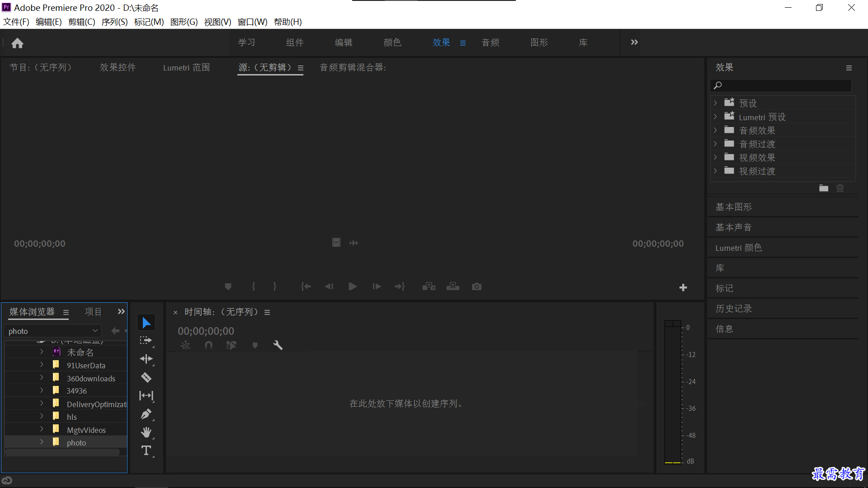Screen dimensions: 868x488
Task: Select the Pen tool
Action: click(146, 414)
